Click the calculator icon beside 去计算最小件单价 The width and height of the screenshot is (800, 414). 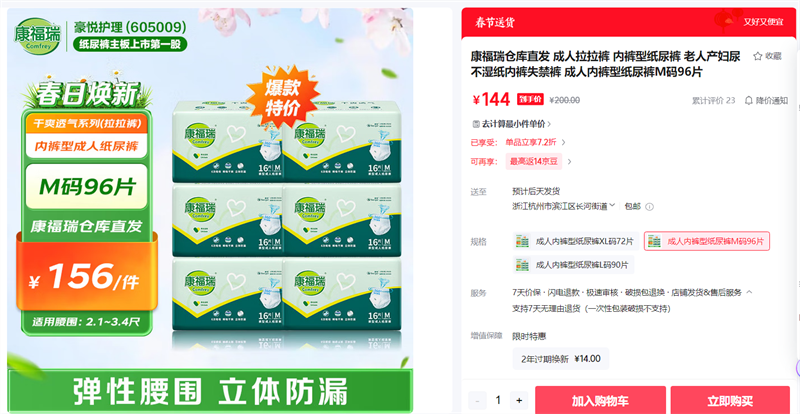(476, 124)
